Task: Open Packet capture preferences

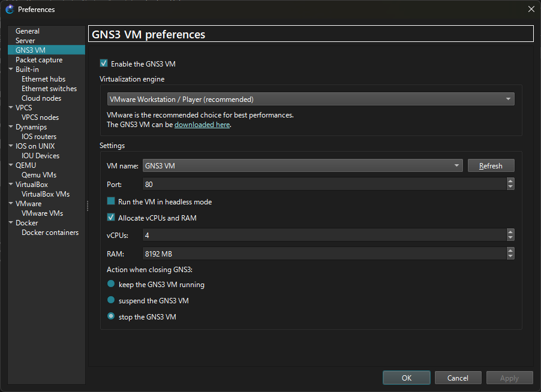Action: pos(39,60)
